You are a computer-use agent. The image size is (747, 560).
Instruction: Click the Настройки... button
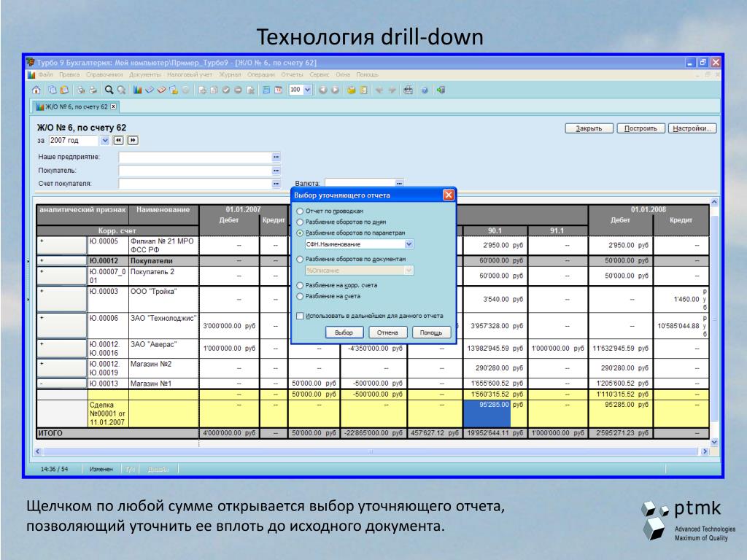pyautogui.click(x=692, y=128)
